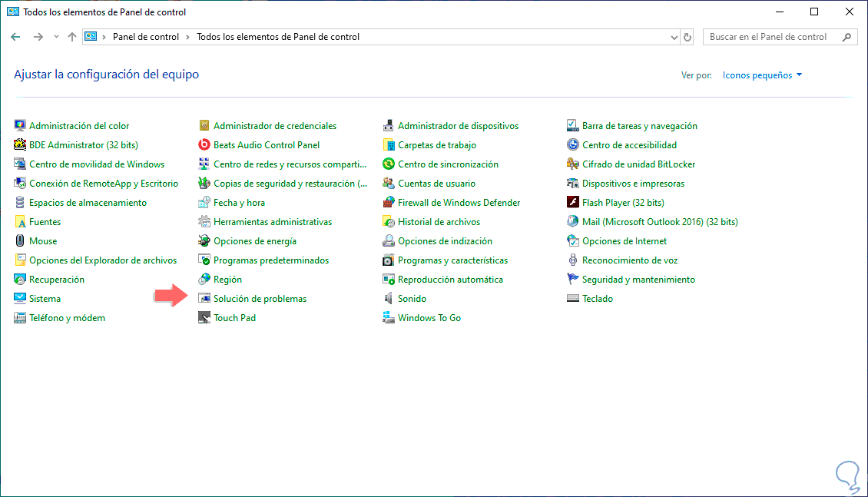The width and height of the screenshot is (868, 497).
Task: Open the Espacios de almacenamiento icon
Action: click(20, 203)
